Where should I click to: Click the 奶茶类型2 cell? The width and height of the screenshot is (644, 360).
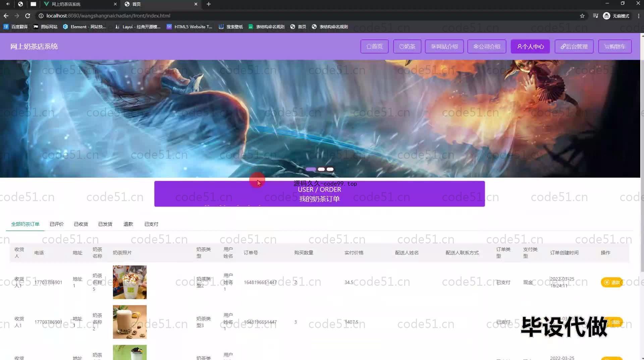click(203, 282)
